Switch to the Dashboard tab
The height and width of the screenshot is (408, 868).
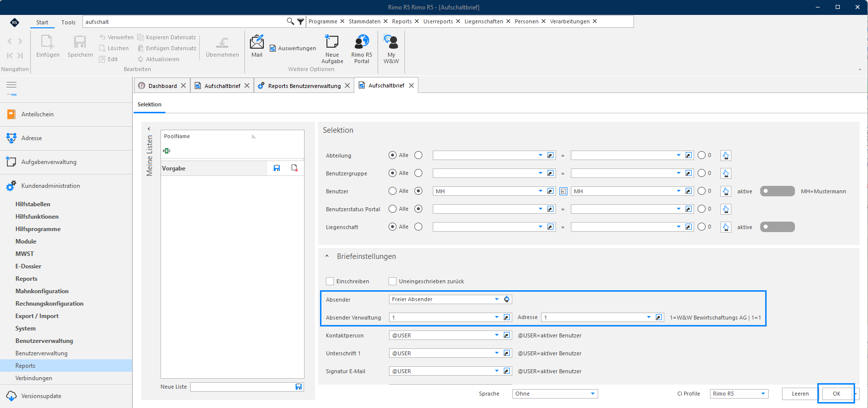coord(162,85)
